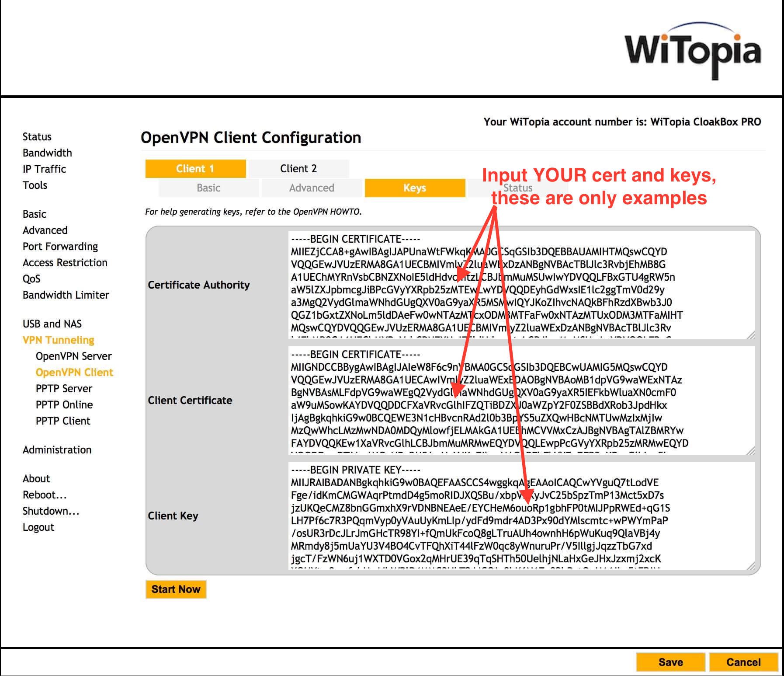The image size is (784, 676).
Task: Open the Status page in sidebar
Action: coord(37,137)
